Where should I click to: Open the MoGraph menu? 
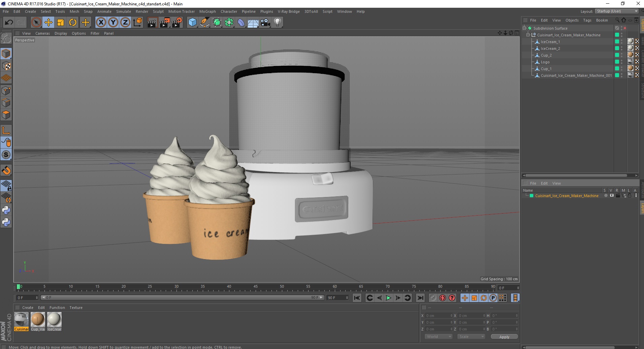(x=207, y=11)
